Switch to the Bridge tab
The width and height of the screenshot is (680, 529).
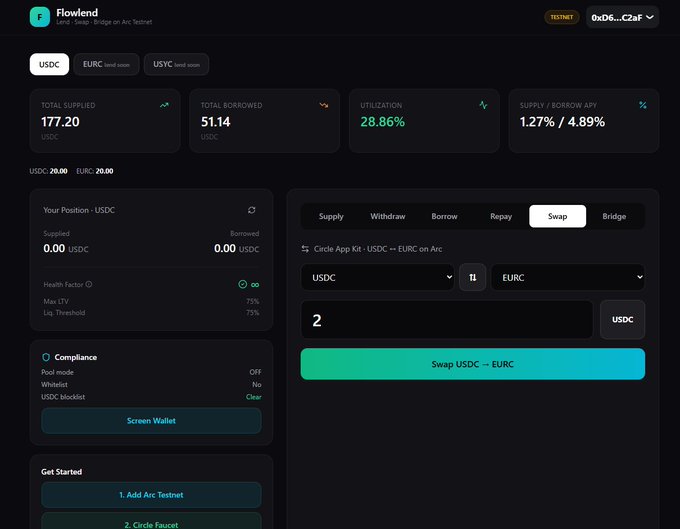pyautogui.click(x=614, y=216)
